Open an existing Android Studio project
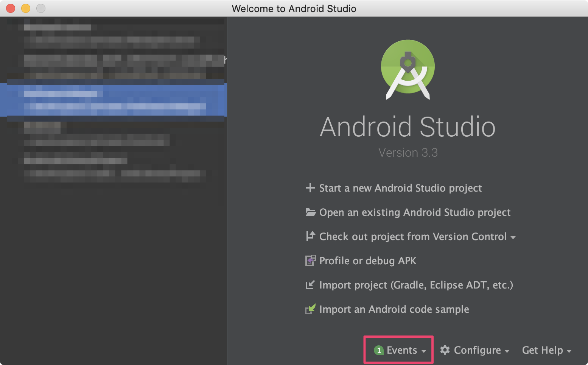Screen dimensions: 588x365 [x=415, y=212]
